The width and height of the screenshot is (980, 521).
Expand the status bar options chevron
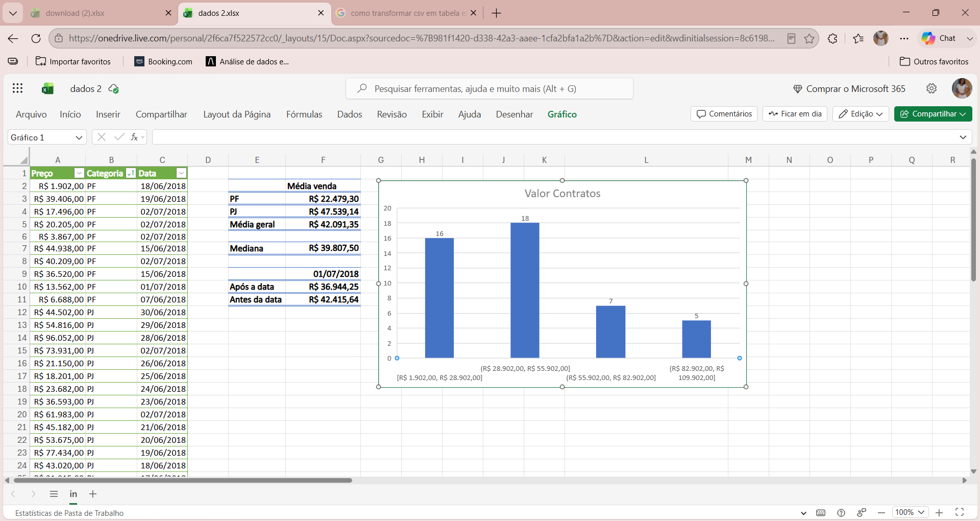point(804,513)
